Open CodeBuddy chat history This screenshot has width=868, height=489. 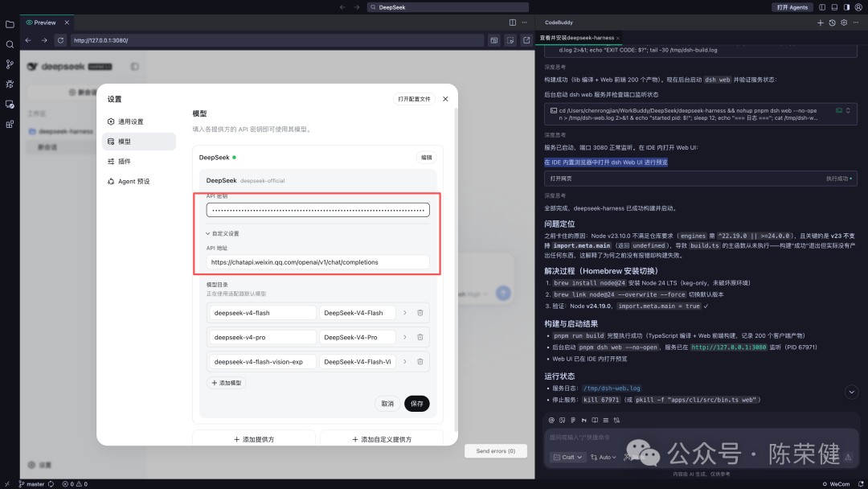[832, 23]
